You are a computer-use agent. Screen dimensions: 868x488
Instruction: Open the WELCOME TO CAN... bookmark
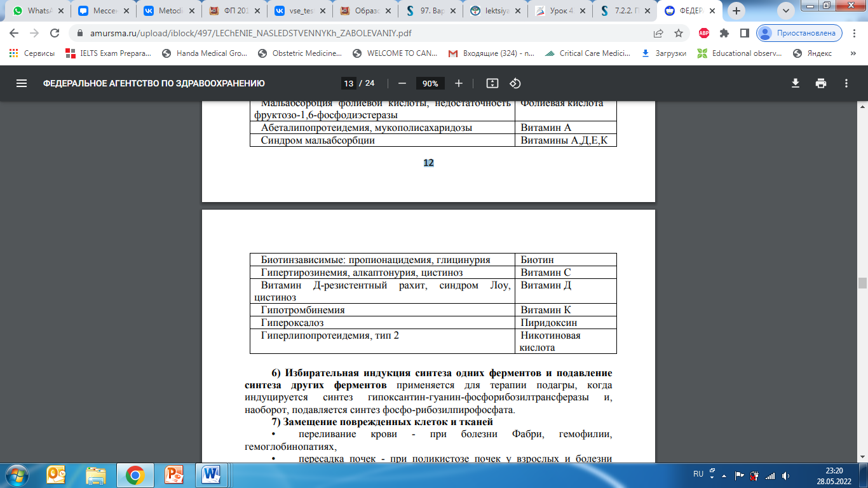tap(395, 53)
